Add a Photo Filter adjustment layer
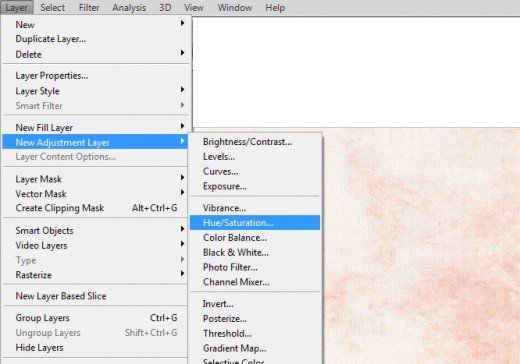This screenshot has width=520, height=364. pyautogui.click(x=255, y=267)
